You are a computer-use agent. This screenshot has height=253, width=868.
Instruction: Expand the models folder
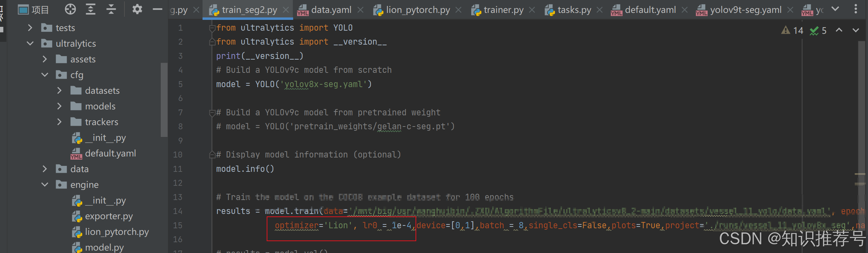(x=59, y=106)
